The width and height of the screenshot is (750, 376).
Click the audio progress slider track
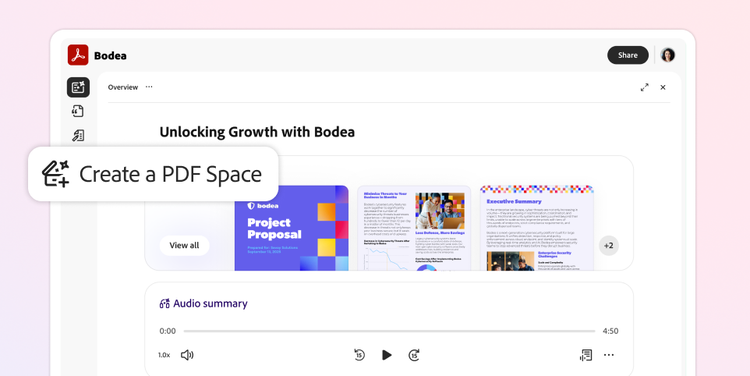pos(389,331)
